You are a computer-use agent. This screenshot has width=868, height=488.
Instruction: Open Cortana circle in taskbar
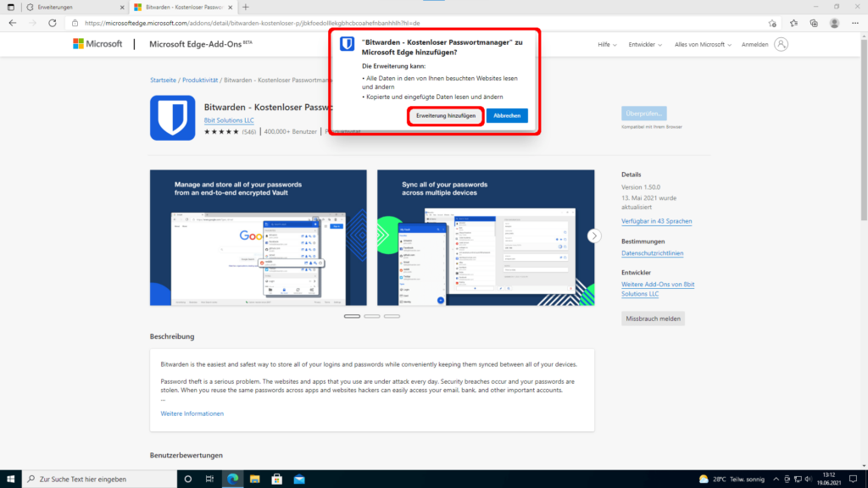(187, 480)
